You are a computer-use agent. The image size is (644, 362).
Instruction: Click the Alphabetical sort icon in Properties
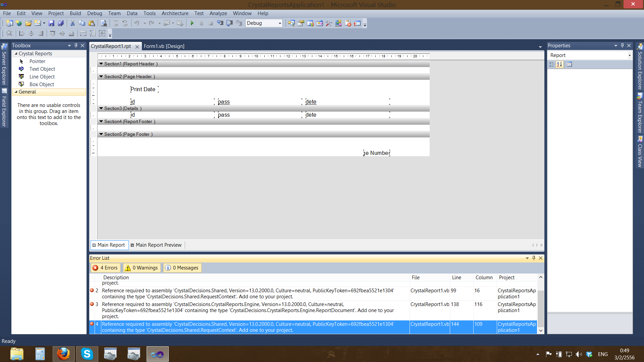tap(559, 64)
